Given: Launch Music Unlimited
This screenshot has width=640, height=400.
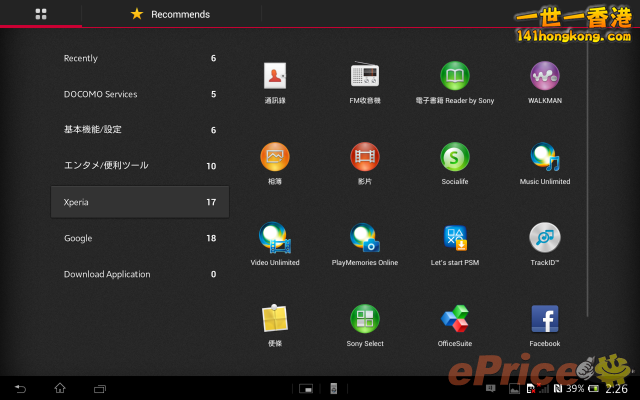Looking at the screenshot, I should pyautogui.click(x=544, y=157).
